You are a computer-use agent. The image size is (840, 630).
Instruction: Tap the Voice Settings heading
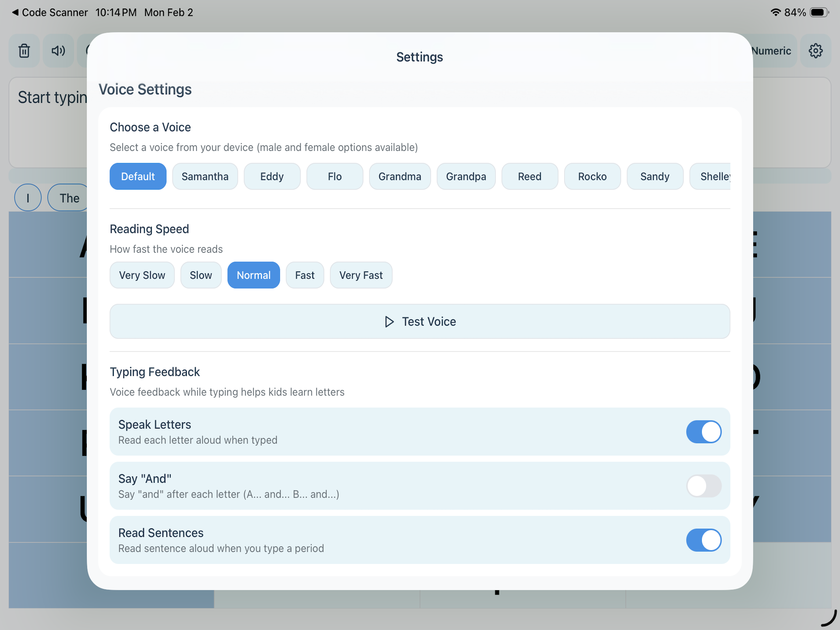[x=145, y=90]
